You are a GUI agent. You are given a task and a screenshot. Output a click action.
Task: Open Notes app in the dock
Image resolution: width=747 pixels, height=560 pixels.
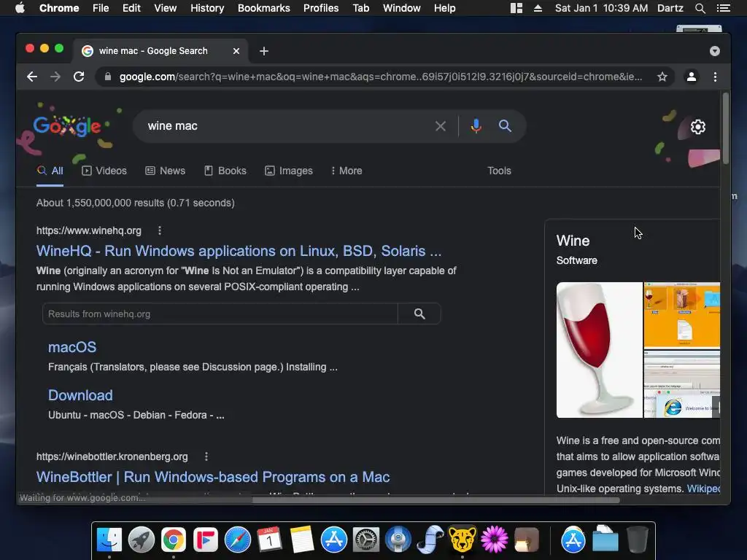[x=302, y=540]
